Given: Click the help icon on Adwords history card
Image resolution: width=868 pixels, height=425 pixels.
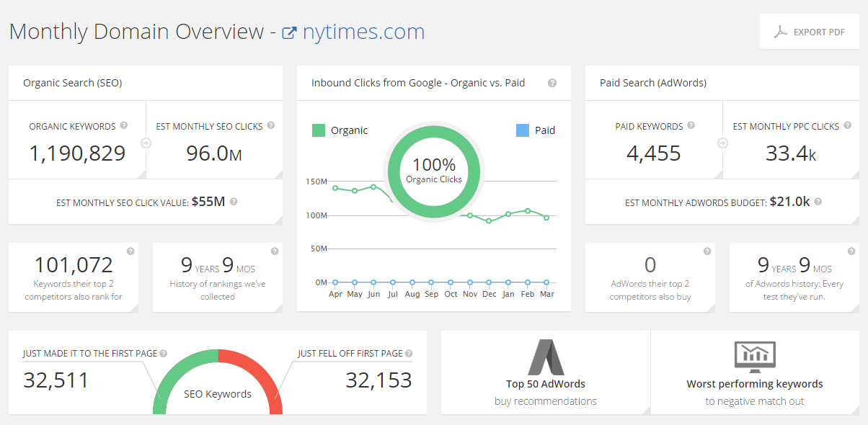Looking at the screenshot, I should point(851,251).
